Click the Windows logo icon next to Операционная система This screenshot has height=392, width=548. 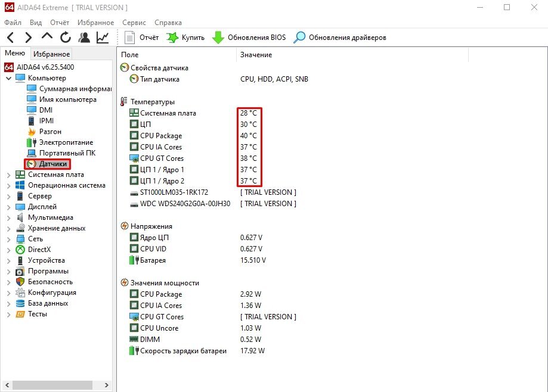pos(20,185)
